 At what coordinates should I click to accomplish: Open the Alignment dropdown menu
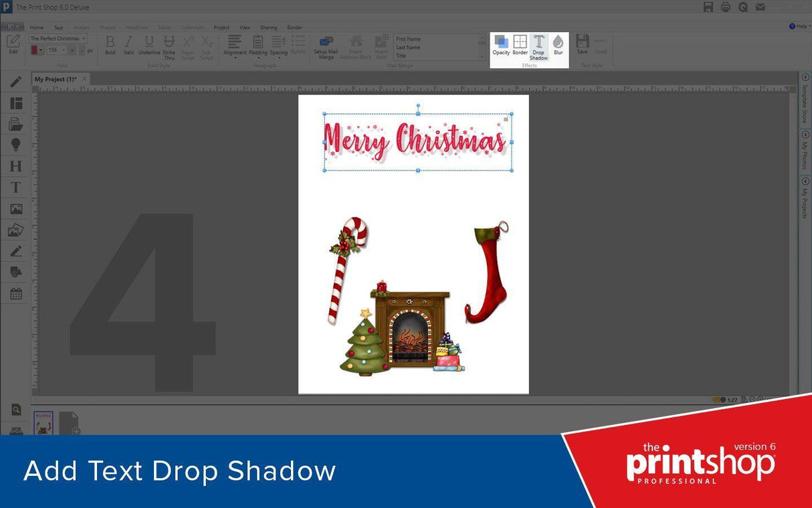coord(235,48)
